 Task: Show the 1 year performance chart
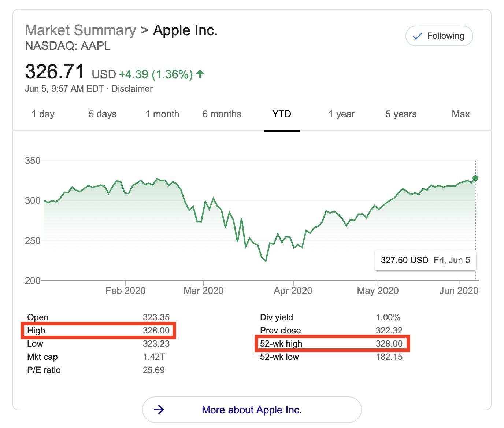pyautogui.click(x=341, y=114)
